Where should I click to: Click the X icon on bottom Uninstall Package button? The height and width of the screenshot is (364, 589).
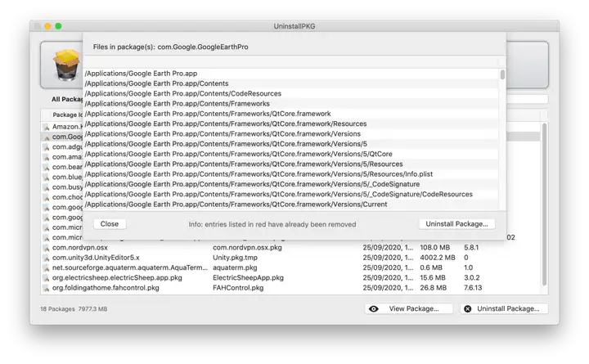(468, 308)
